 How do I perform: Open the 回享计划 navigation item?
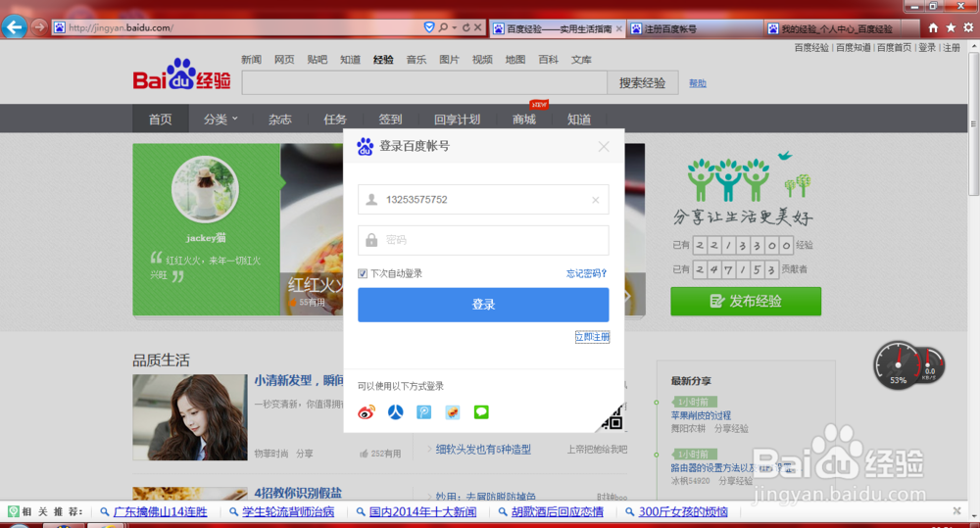(457, 120)
